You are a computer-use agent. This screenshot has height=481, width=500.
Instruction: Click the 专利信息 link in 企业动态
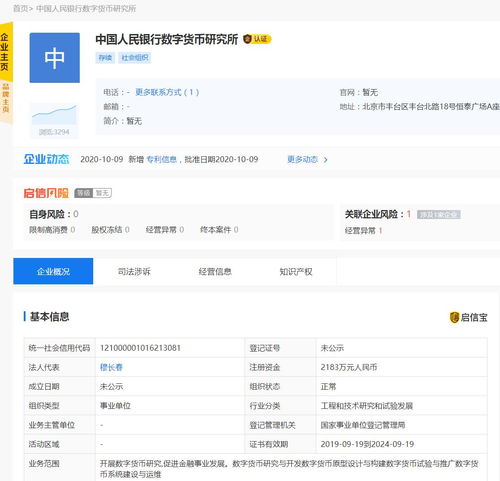(161, 159)
